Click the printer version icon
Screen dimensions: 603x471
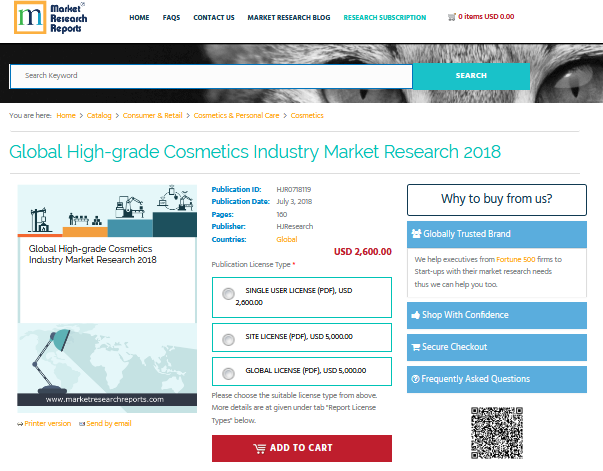[20, 424]
